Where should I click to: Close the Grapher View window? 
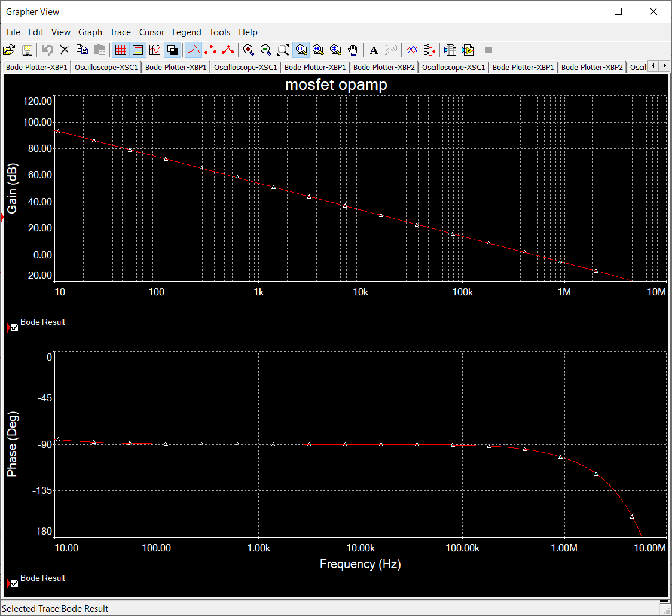point(653,11)
